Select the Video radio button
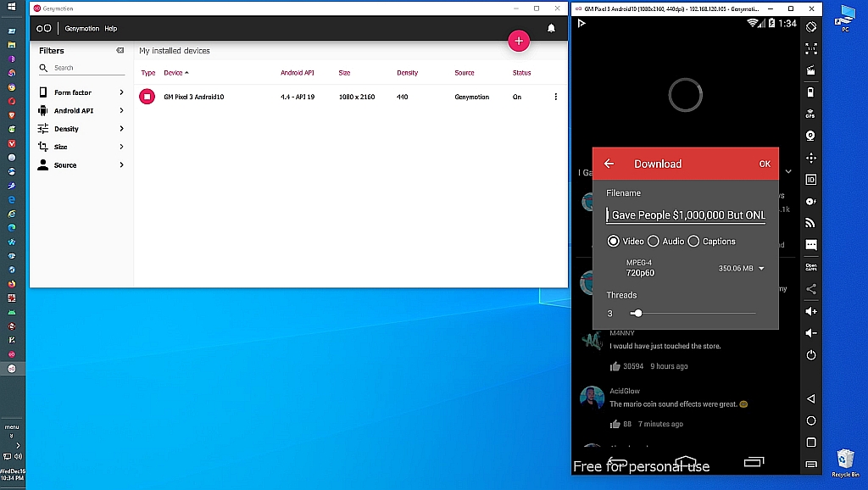Image resolution: width=868 pixels, height=490 pixels. click(614, 242)
